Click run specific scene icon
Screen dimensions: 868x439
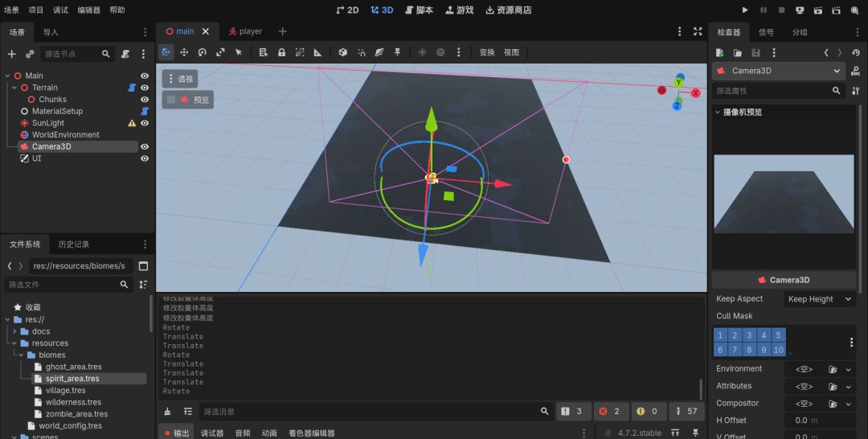[x=837, y=10]
